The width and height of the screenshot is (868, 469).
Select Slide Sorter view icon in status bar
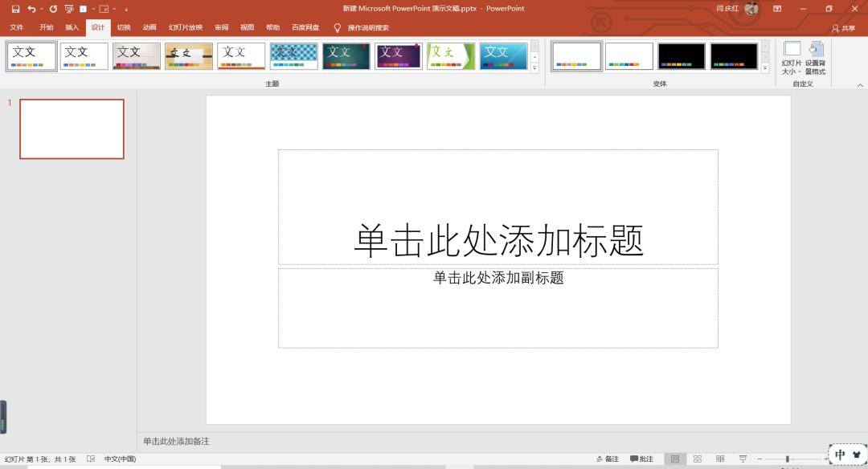tap(698, 458)
